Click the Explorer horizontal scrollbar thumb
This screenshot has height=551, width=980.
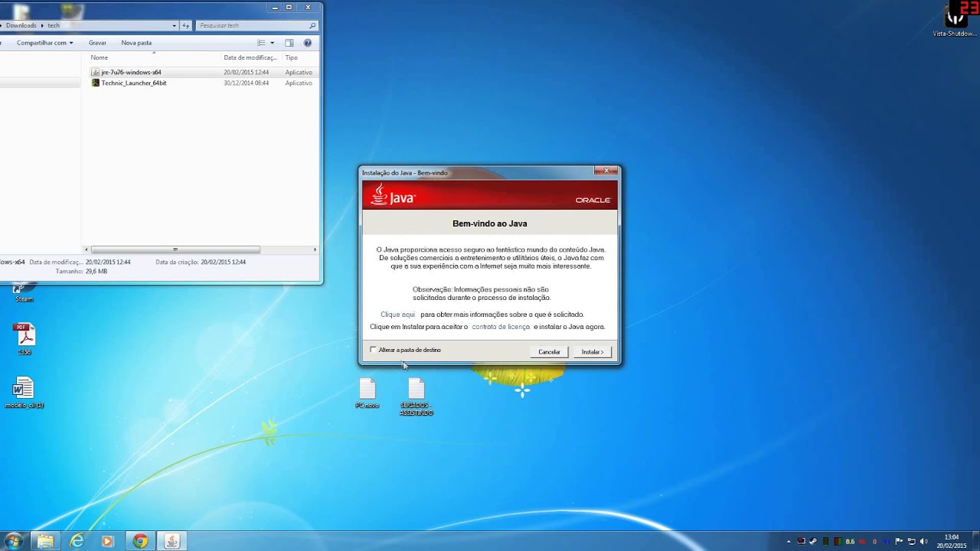tap(175, 249)
